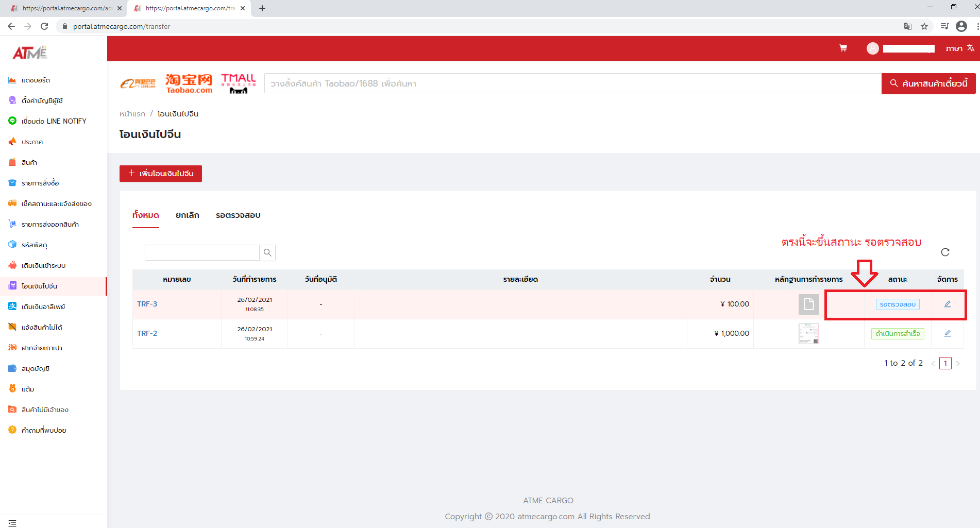Open the TMALL logo link
The width and height of the screenshot is (980, 528).
click(x=238, y=83)
